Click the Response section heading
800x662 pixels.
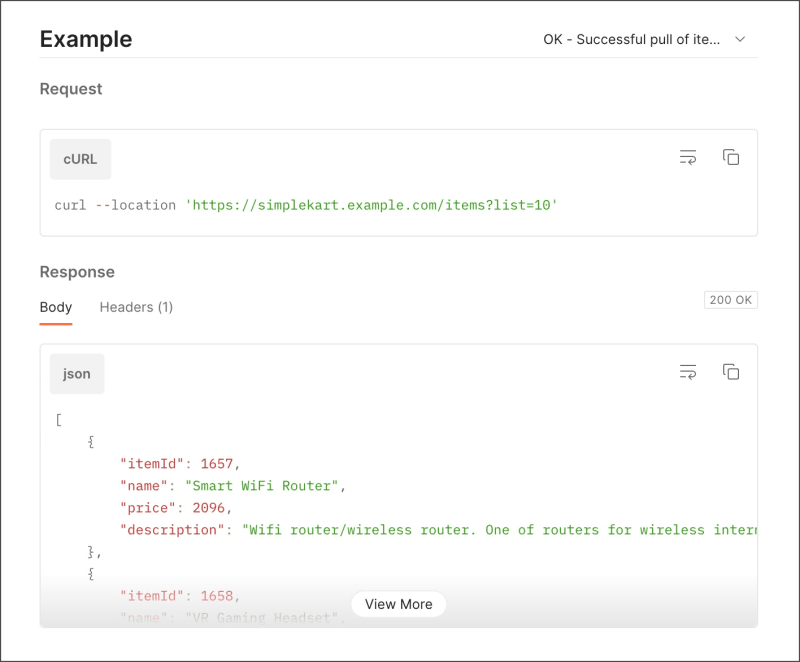click(77, 272)
